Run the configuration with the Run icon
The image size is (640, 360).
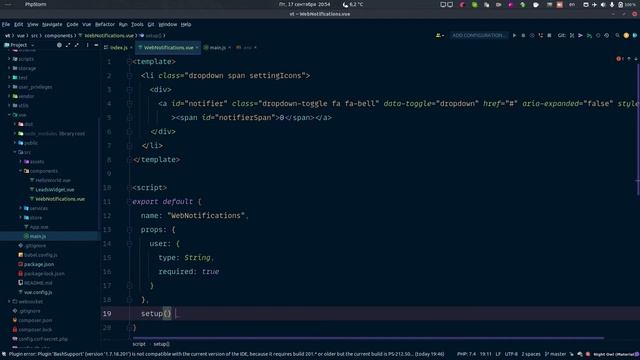point(514,36)
